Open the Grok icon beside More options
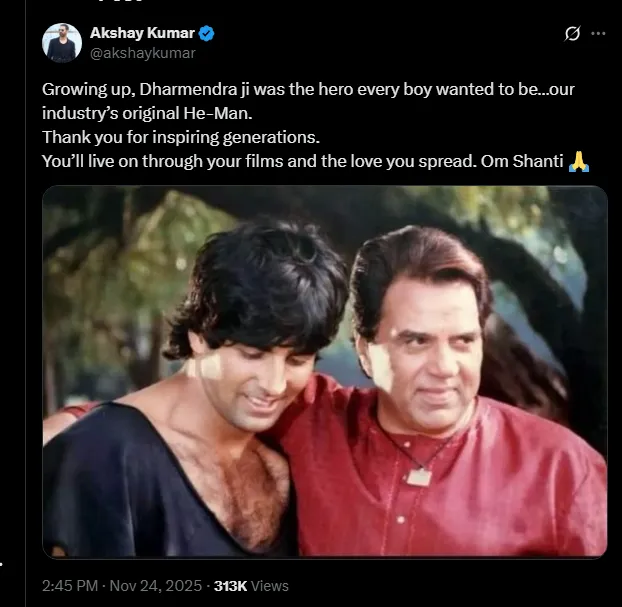Screen dimensions: 622x607 [x=572, y=34]
